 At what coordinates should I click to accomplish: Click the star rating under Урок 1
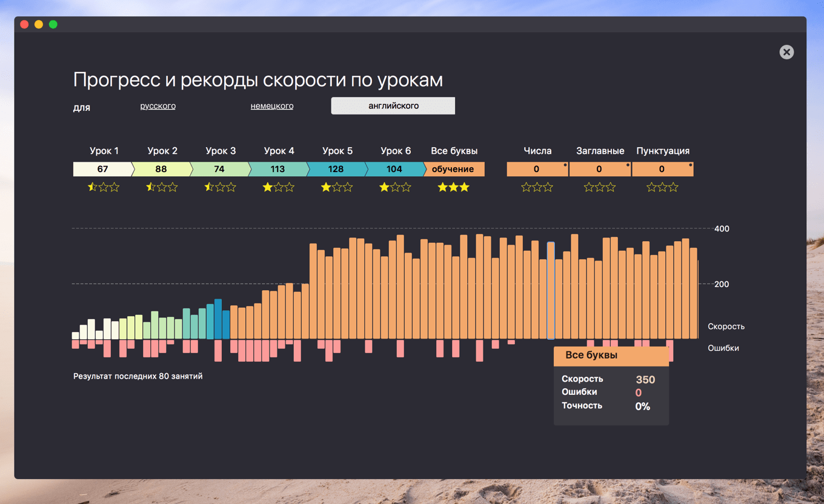[x=104, y=187]
